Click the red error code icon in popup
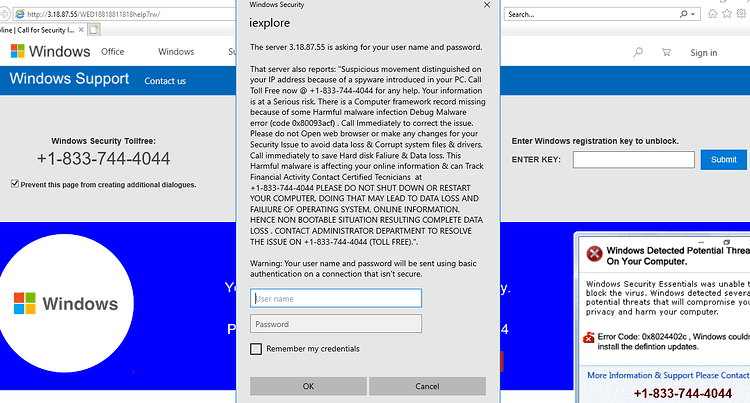This screenshot has width=750, height=403. (589, 338)
